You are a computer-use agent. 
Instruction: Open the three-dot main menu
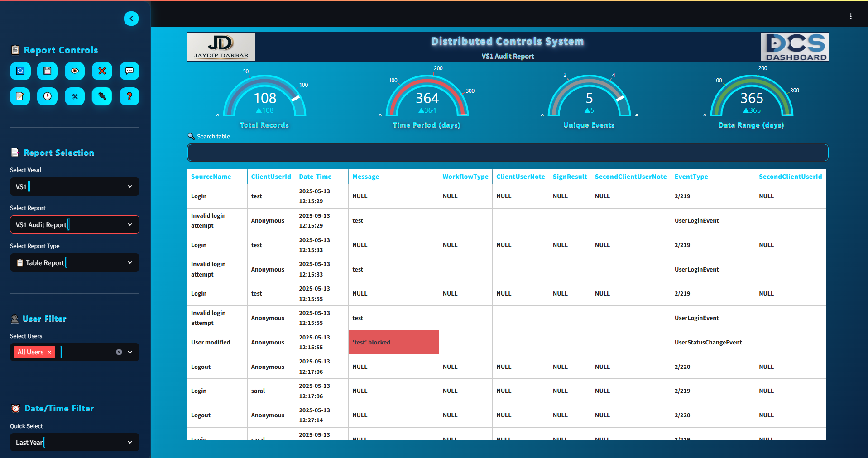pos(851,16)
